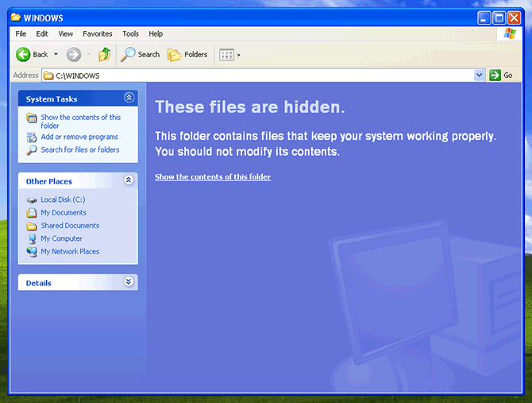Collapse the System Tasks panel
532x403 pixels.
pos(129,98)
